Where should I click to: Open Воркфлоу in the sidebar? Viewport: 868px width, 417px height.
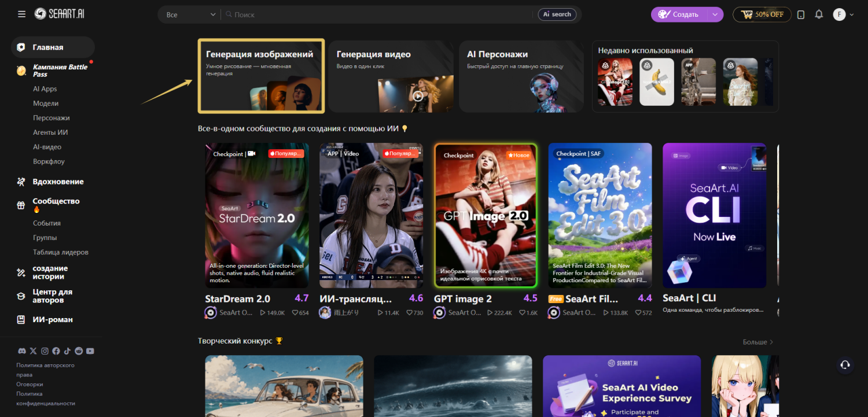coord(49,161)
